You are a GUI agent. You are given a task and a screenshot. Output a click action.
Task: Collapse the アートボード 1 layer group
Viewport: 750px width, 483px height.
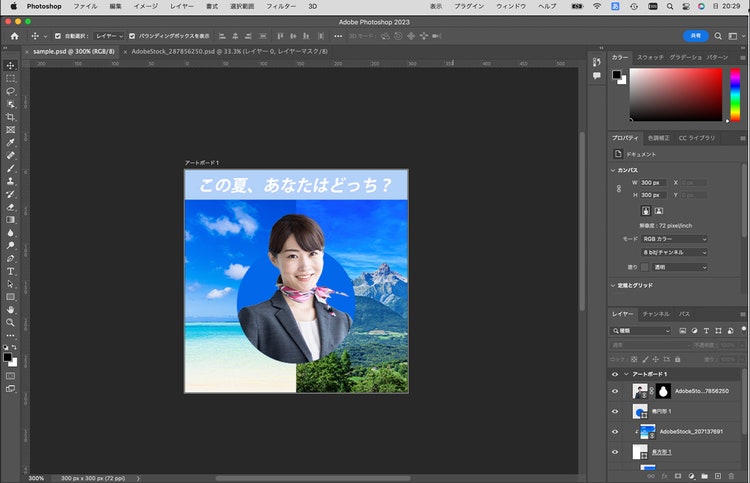coord(626,374)
